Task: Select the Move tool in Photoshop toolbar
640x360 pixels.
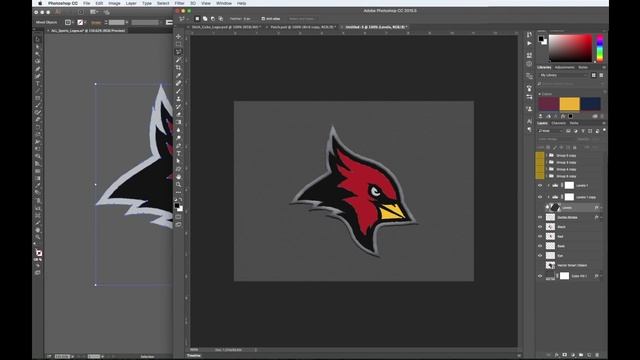Action: [x=179, y=37]
